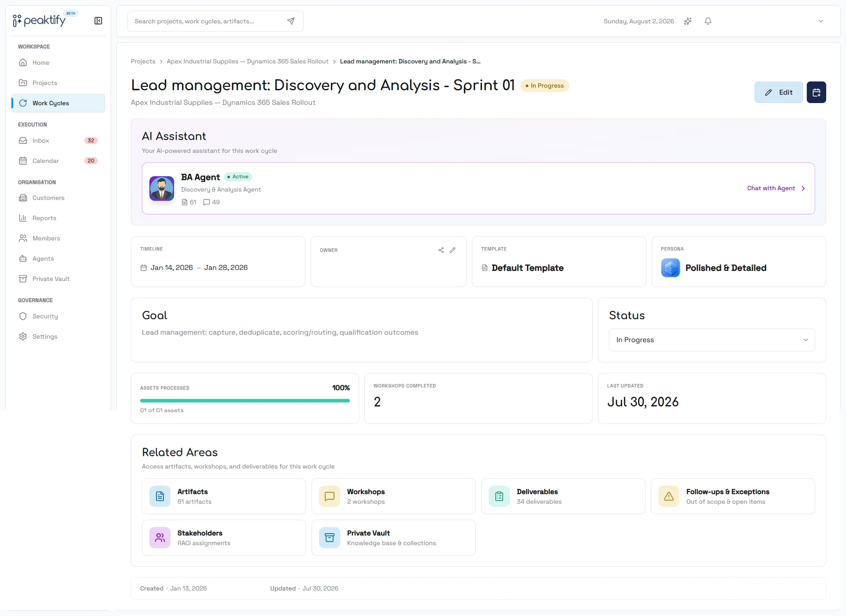Image resolution: width=846 pixels, height=616 pixels.
Task: Click the Calendar 20 badge
Action: click(x=91, y=161)
